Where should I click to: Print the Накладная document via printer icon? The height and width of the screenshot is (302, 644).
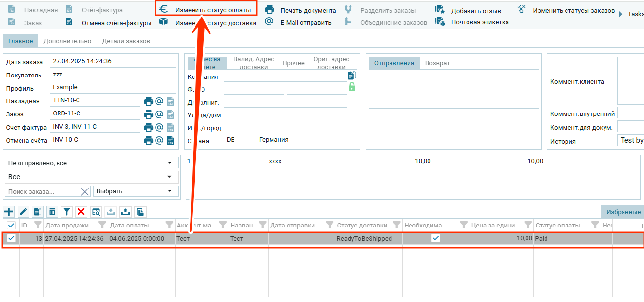148,101
